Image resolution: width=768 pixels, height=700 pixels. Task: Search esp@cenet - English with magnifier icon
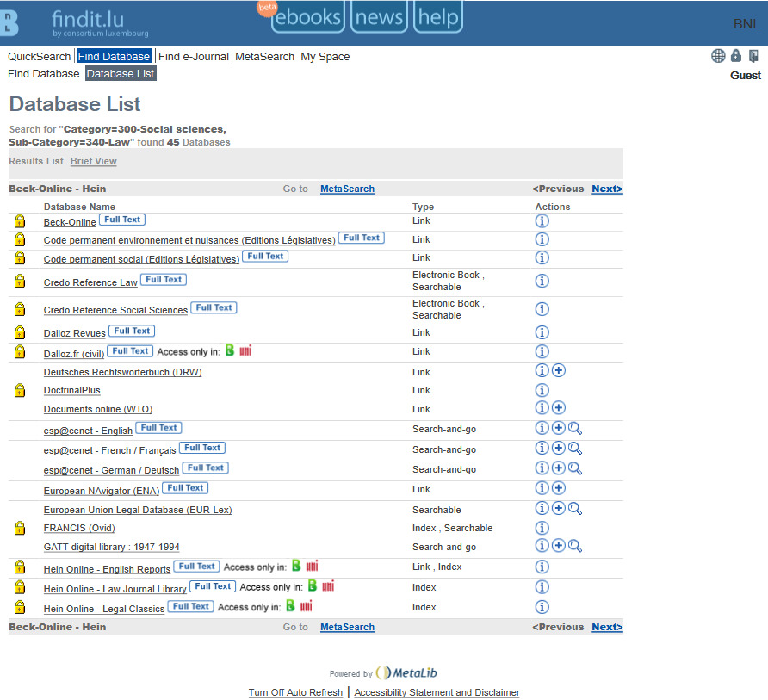(575, 429)
